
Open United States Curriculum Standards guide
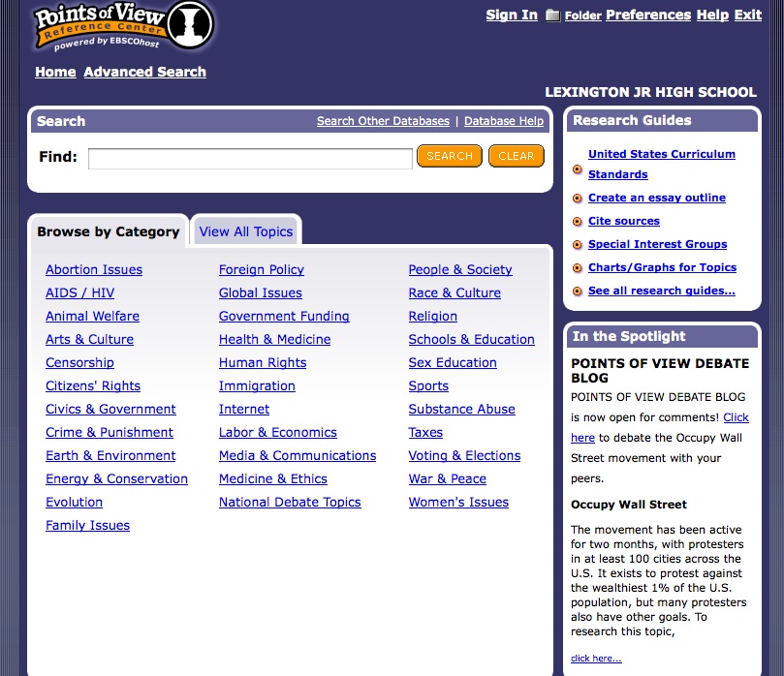click(661, 154)
